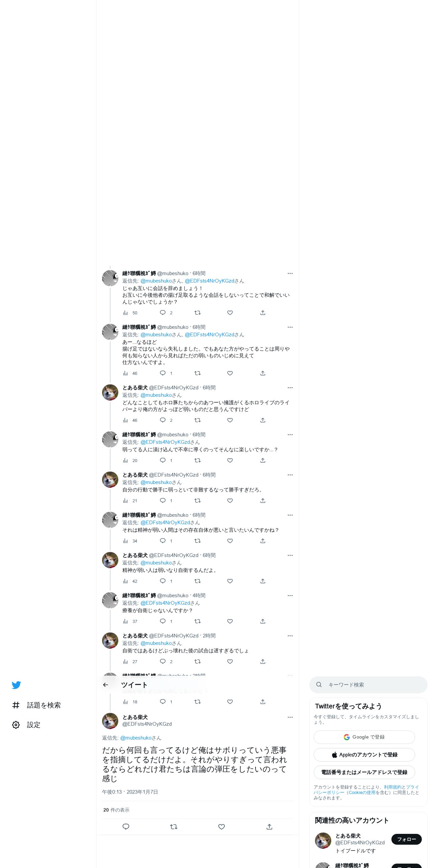Click the search magnifier icon
Image resolution: width=434 pixels, height=868 pixels.
click(319, 684)
